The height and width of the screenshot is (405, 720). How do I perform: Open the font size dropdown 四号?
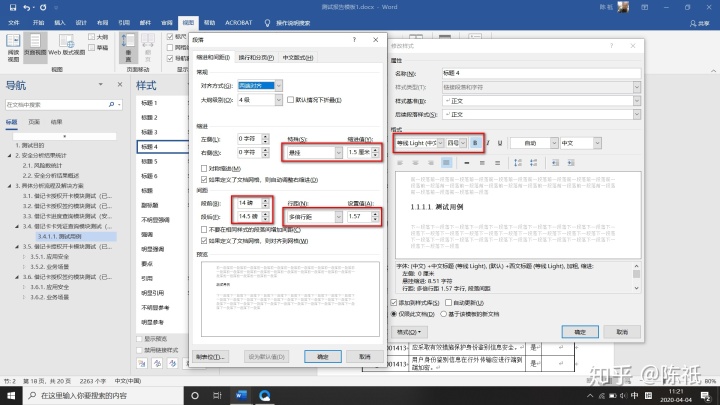(463, 143)
